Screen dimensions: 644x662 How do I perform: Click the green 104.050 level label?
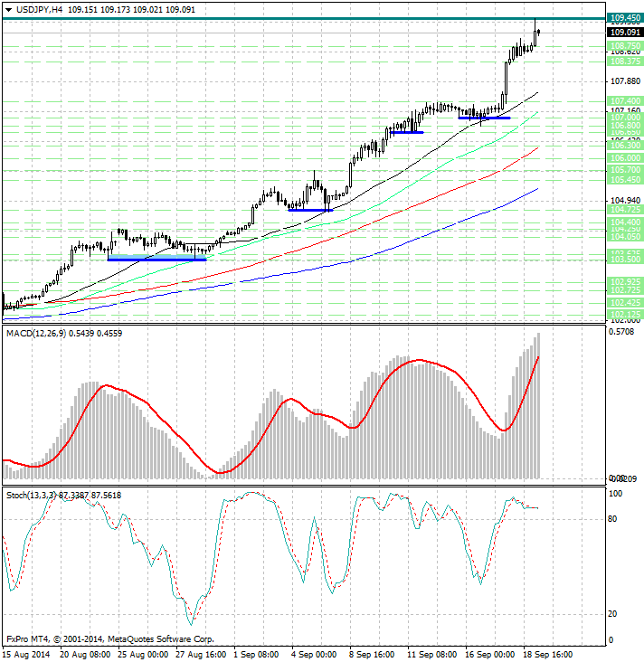[x=625, y=236]
